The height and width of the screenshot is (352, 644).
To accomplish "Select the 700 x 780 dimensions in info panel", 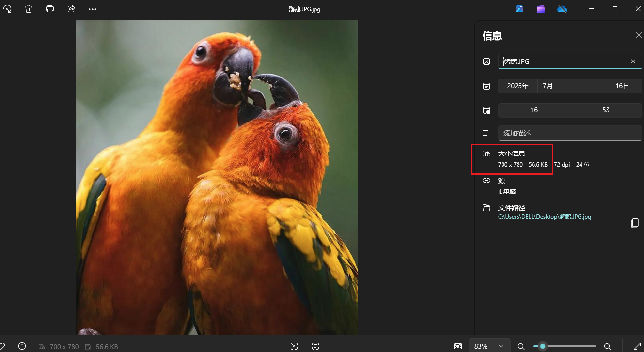I will (x=510, y=165).
